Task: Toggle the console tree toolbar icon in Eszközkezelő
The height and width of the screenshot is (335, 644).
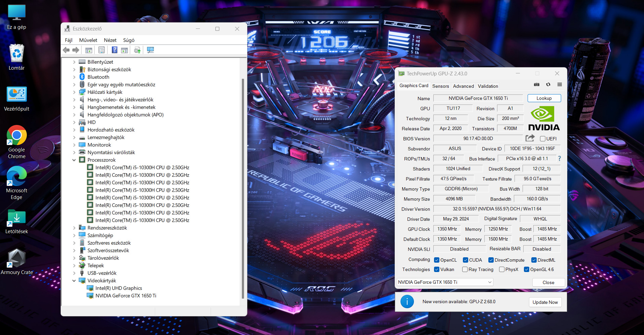Action: pyautogui.click(x=89, y=50)
